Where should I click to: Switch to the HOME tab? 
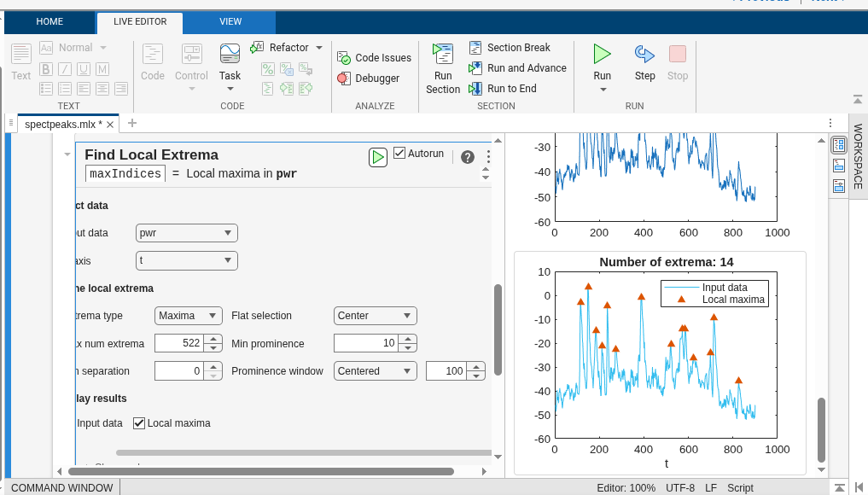50,22
